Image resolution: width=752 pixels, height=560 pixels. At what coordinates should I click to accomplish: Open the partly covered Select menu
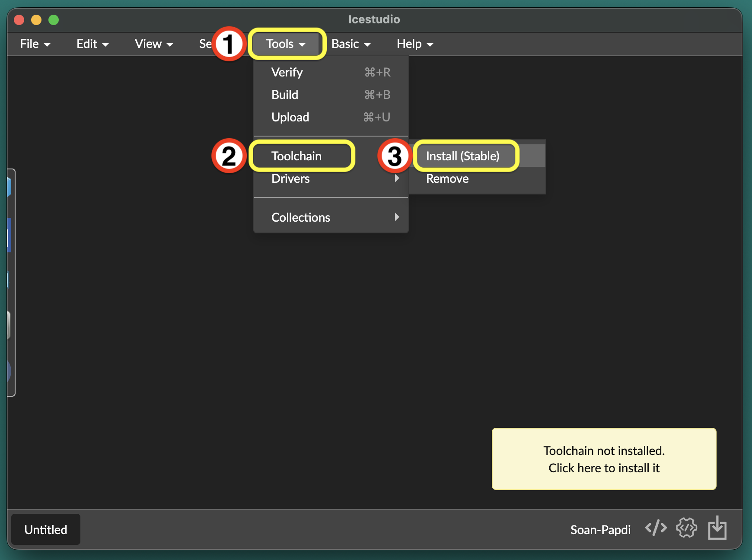(x=205, y=44)
